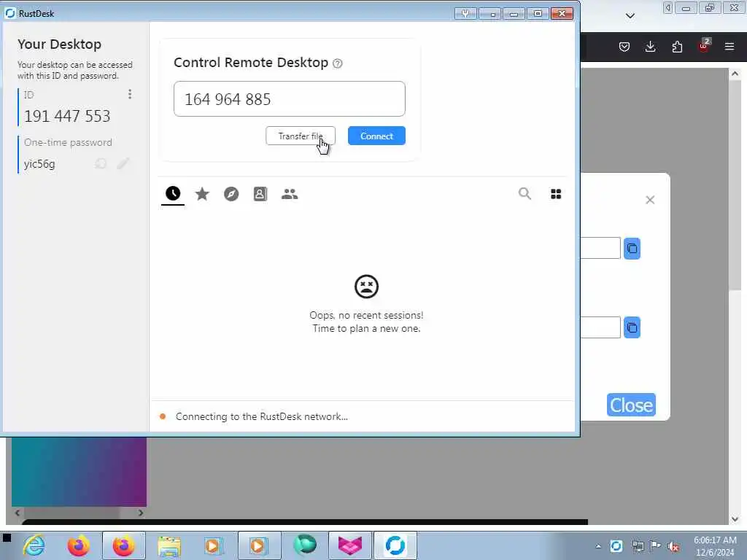Copy the upper field in browser dialog
The image size is (747, 560).
(x=632, y=249)
